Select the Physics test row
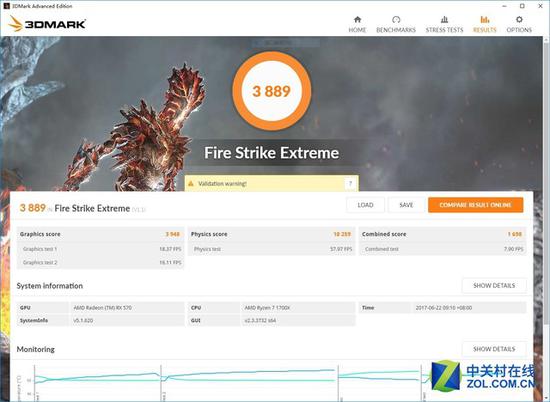This screenshot has height=402, width=550. (x=271, y=249)
